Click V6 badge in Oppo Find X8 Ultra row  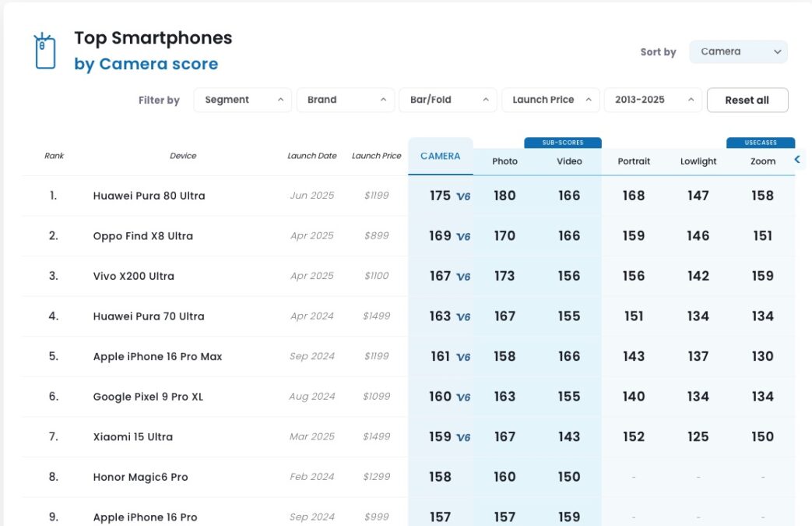(x=463, y=237)
